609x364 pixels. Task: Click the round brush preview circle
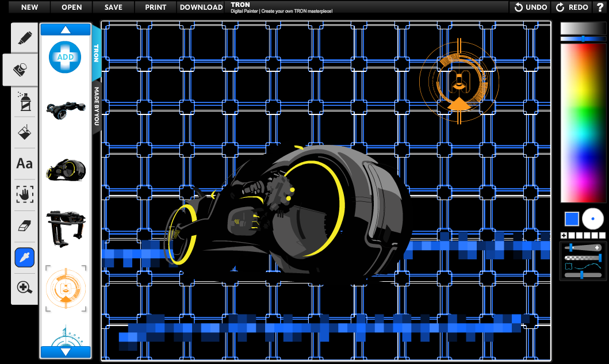pos(592,219)
